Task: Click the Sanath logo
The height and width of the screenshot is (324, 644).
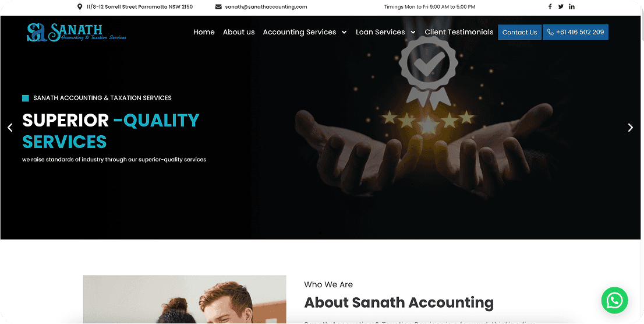Action: 76,32
